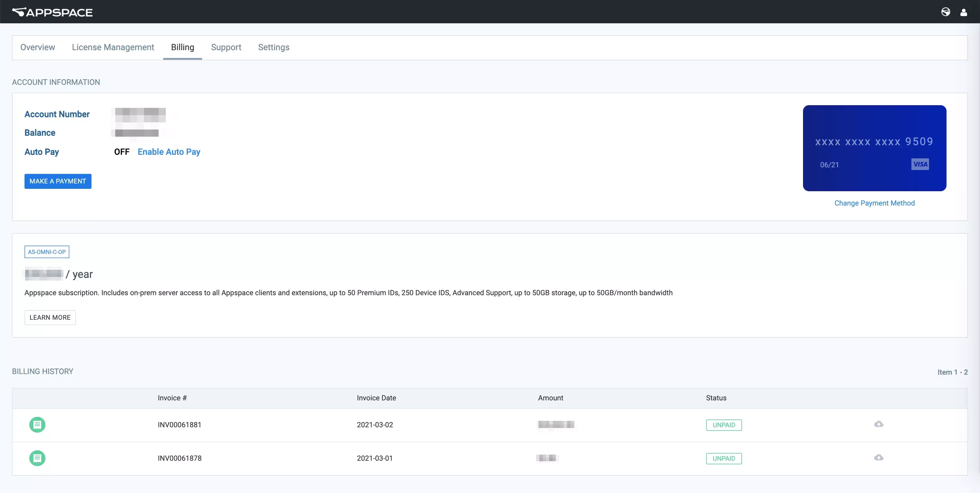The image size is (980, 493).
Task: Click the Appspace logo
Action: tap(53, 12)
